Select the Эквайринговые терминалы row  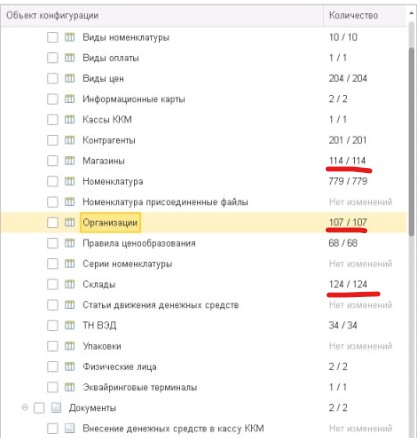203,387
